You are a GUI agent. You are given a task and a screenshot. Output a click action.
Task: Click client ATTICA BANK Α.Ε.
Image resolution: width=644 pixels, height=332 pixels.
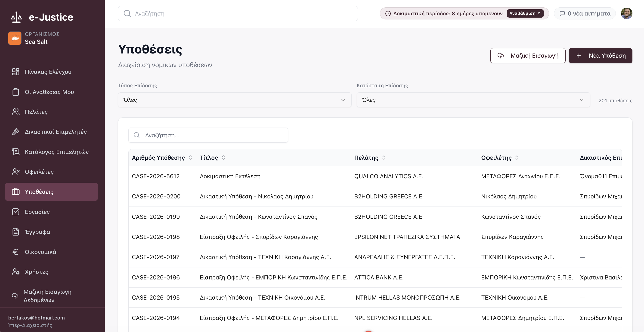379,277
